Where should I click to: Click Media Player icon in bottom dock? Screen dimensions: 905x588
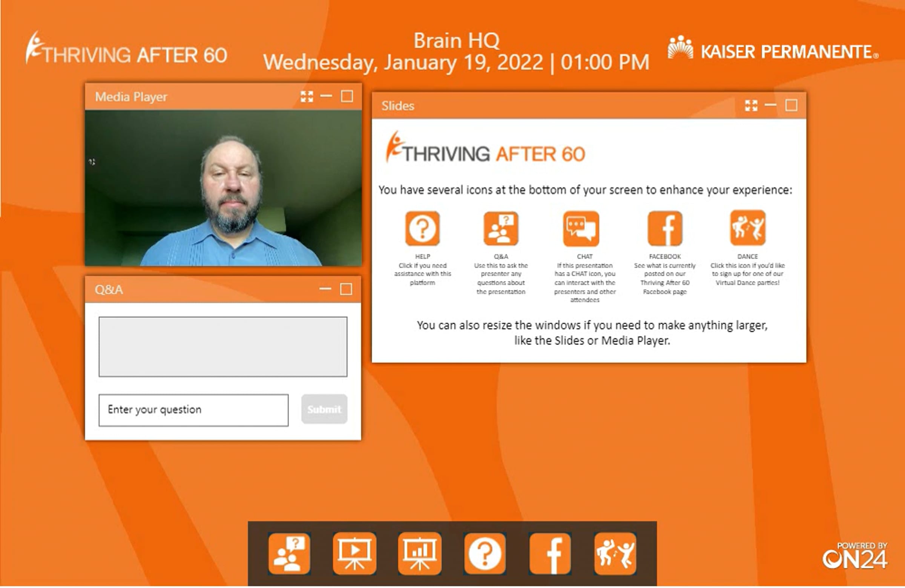coord(354,553)
